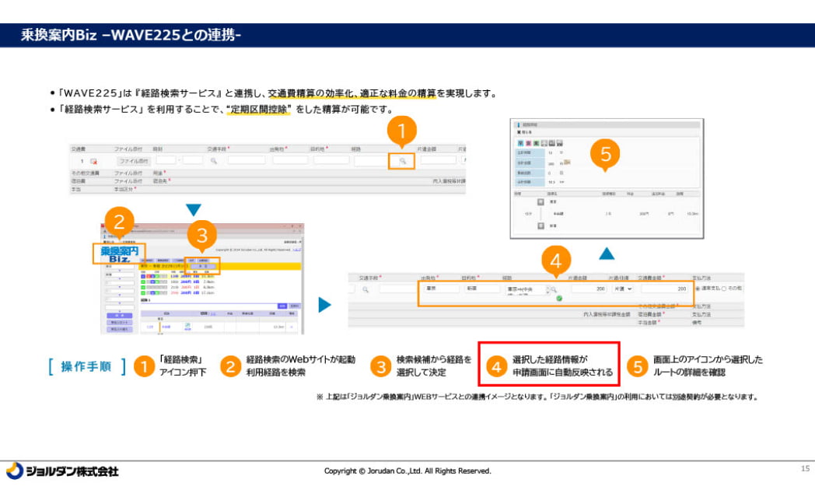
Task: Click the magnifier beside the empty 交通手段 field
Action: pyautogui.click(x=214, y=161)
